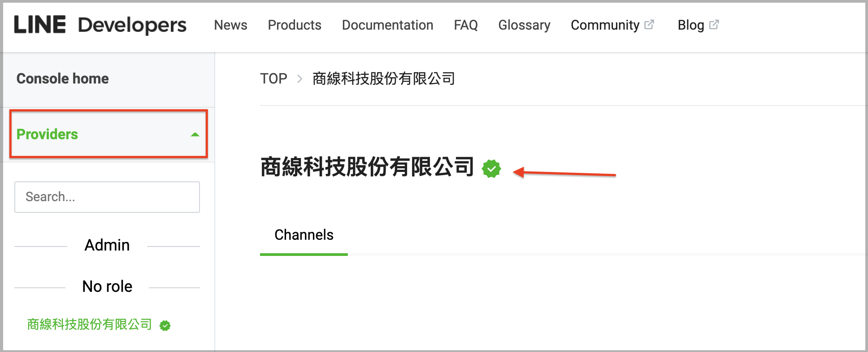Click the TOP breadcrumb link
The width and height of the screenshot is (868, 352).
tap(273, 79)
